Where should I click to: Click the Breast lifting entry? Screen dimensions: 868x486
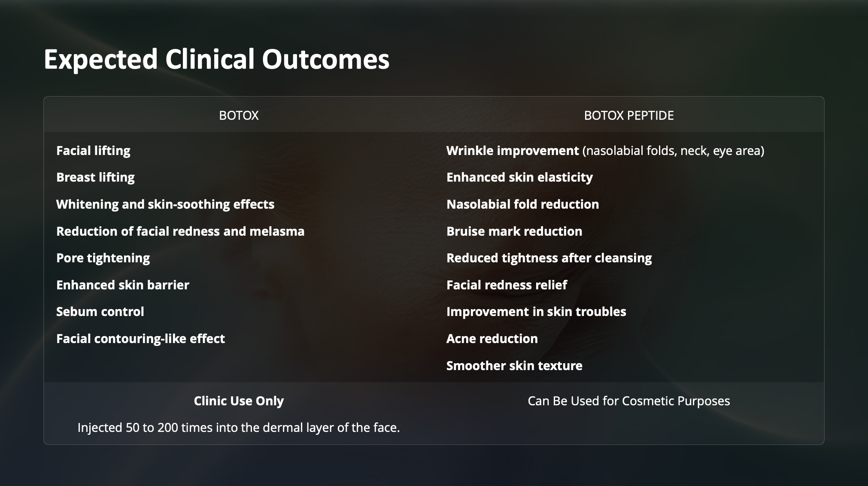(95, 177)
